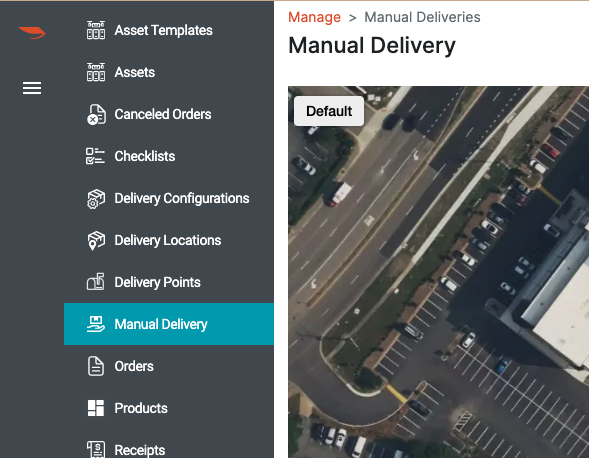Image resolution: width=589 pixels, height=458 pixels.
Task: Click the Manage breadcrumb link
Action: [x=314, y=17]
